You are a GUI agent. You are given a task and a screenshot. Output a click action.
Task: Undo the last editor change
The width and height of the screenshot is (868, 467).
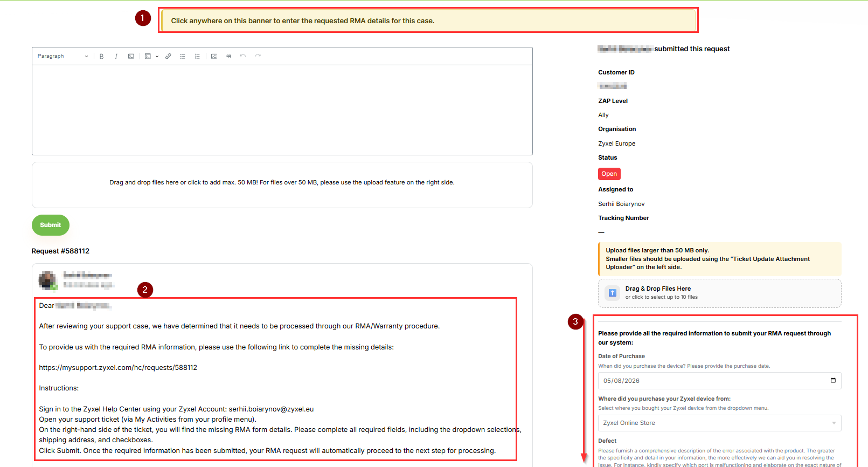(x=243, y=56)
